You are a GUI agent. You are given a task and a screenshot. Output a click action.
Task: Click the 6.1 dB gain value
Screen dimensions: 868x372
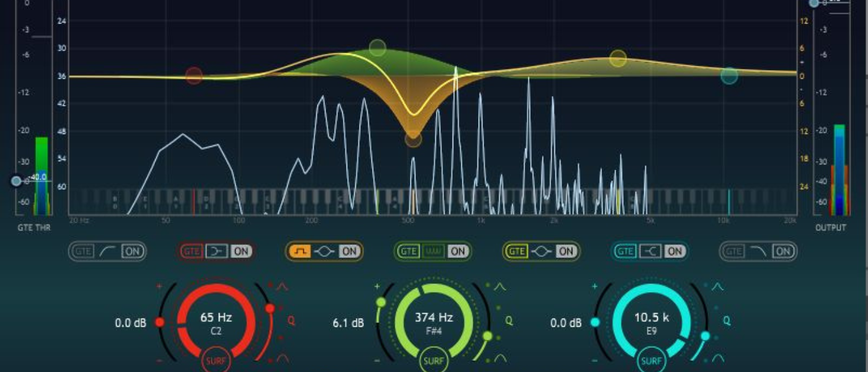348,323
